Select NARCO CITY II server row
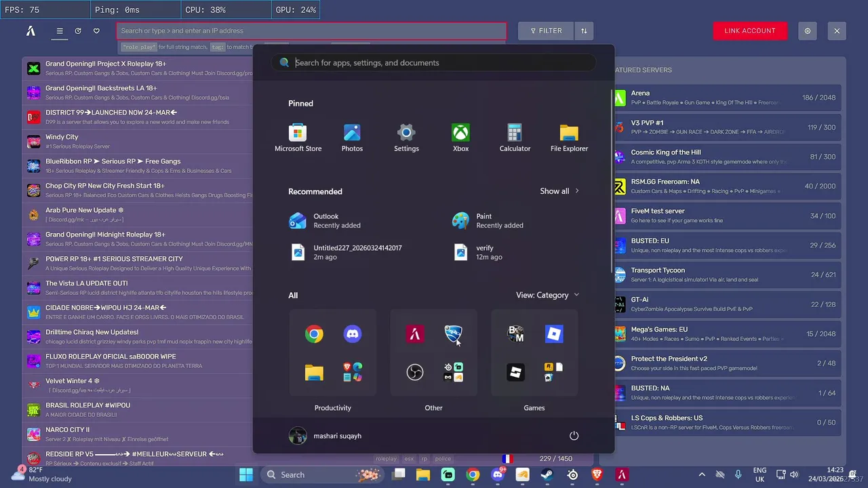Viewport: 868px width, 488px height. click(x=138, y=434)
